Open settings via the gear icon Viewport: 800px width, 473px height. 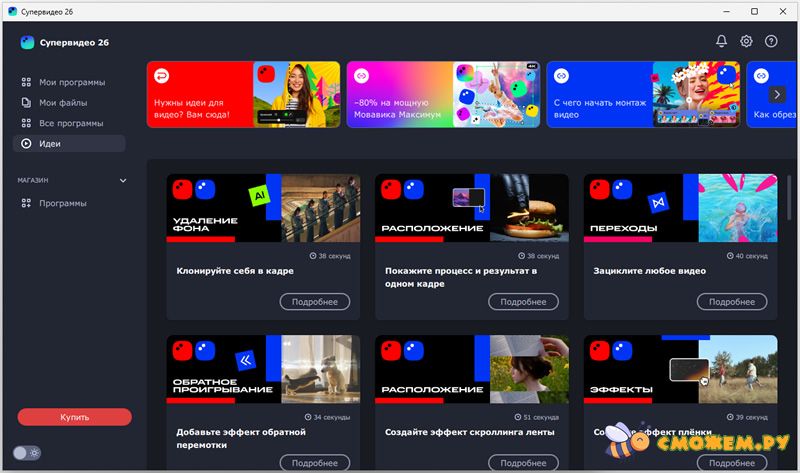point(746,41)
